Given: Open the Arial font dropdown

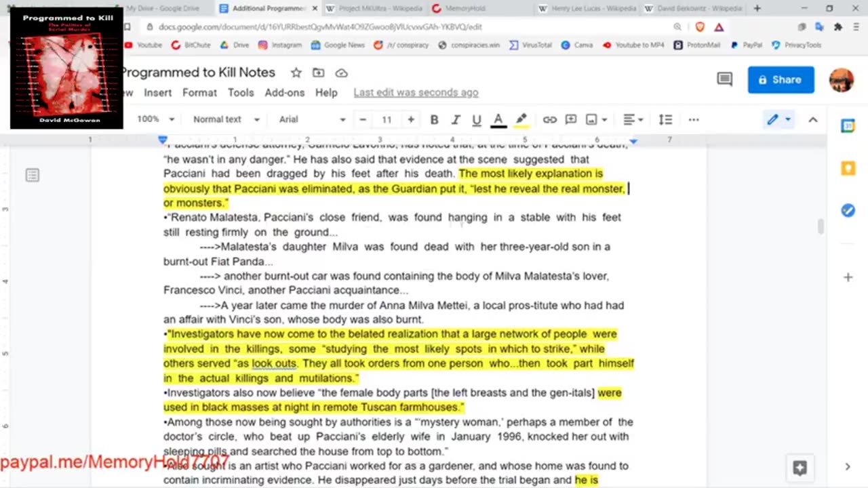Looking at the screenshot, I should (312, 119).
